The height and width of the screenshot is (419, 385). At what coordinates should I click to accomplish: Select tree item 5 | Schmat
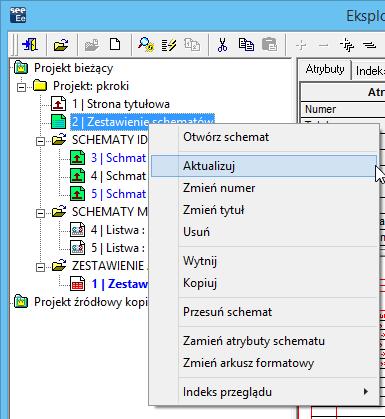pyautogui.click(x=118, y=194)
